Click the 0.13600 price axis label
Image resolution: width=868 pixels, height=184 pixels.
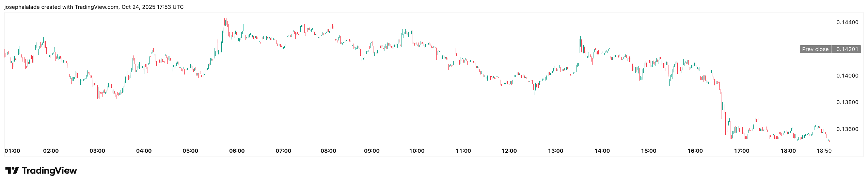click(847, 129)
